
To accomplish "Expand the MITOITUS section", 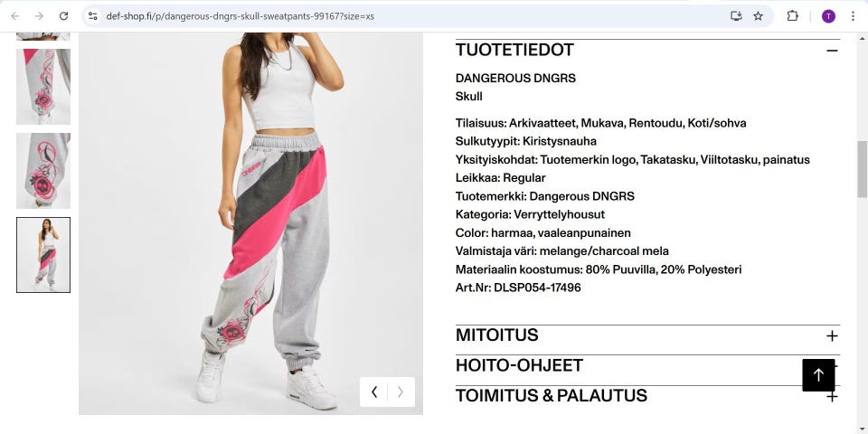I will (x=832, y=336).
